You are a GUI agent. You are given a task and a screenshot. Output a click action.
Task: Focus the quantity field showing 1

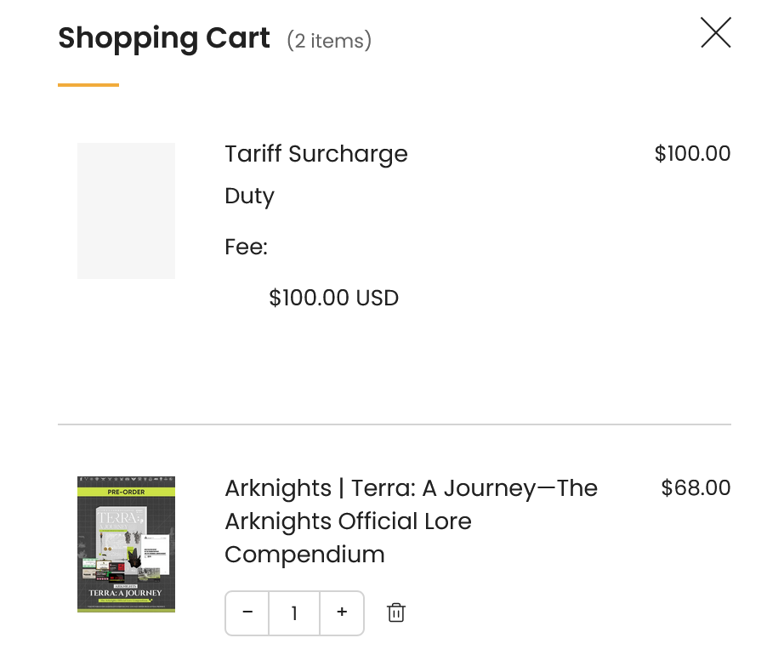coord(294,612)
